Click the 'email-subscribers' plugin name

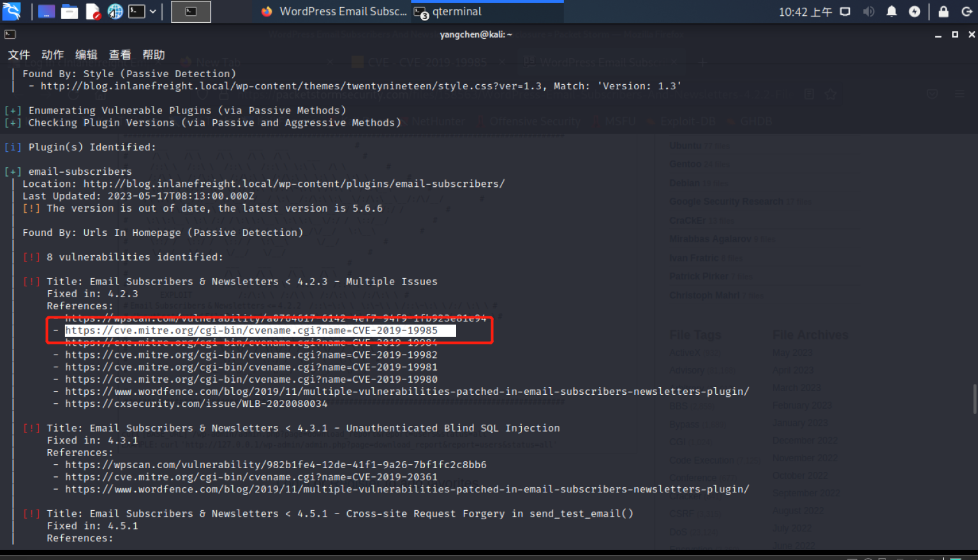pyautogui.click(x=80, y=172)
